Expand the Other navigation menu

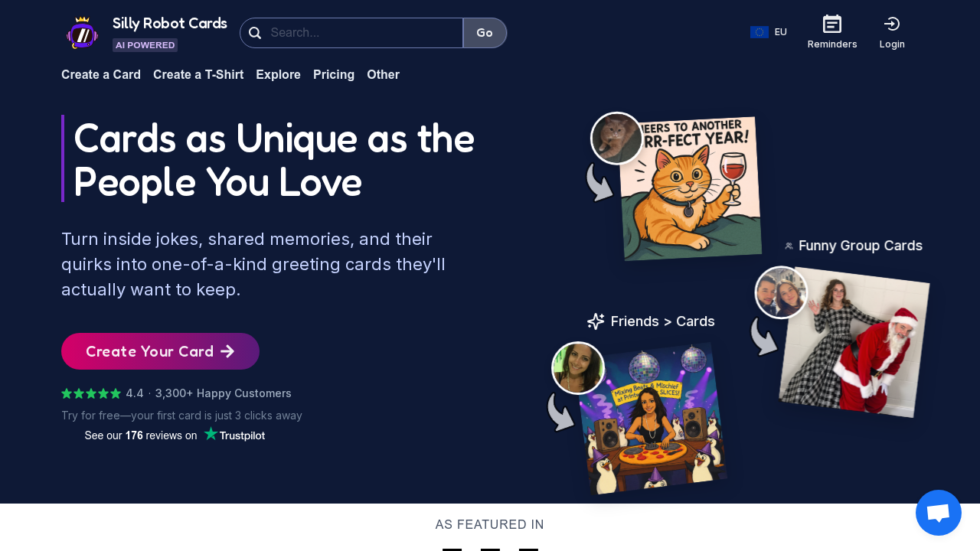[x=383, y=74]
